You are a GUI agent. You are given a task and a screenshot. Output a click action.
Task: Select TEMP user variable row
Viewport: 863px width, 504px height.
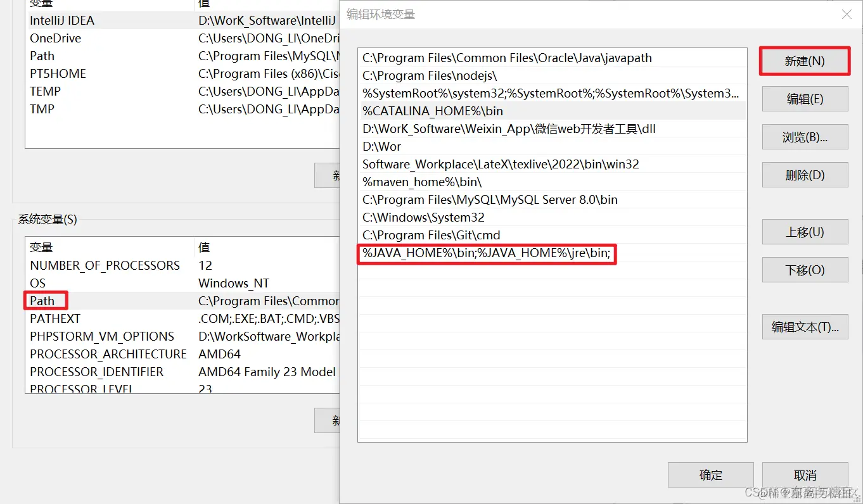click(182, 91)
